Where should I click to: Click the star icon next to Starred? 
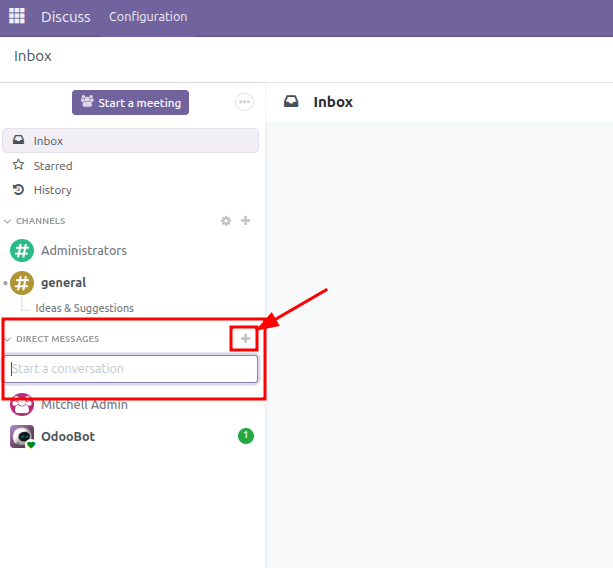coord(18,165)
